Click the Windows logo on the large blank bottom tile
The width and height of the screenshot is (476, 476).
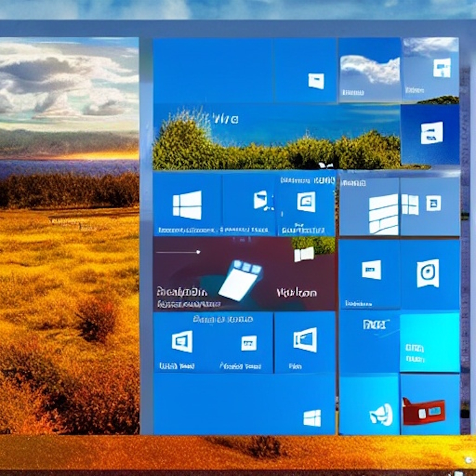coord(312,418)
